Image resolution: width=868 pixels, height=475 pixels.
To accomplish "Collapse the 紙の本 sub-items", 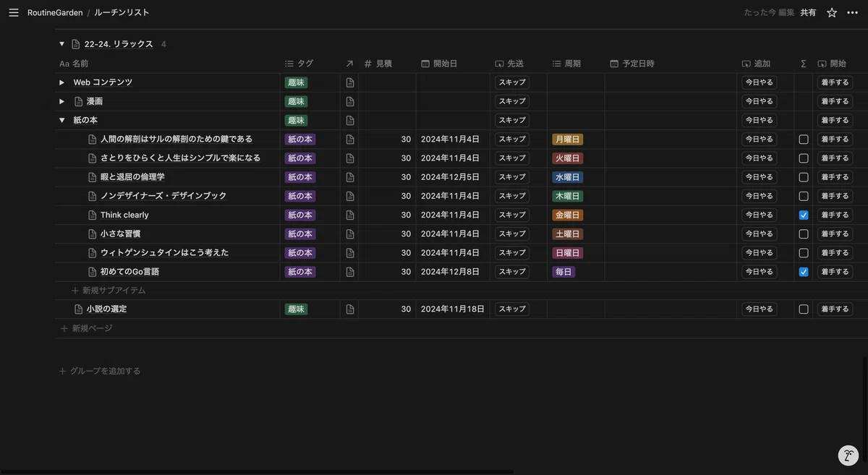I will [62, 120].
